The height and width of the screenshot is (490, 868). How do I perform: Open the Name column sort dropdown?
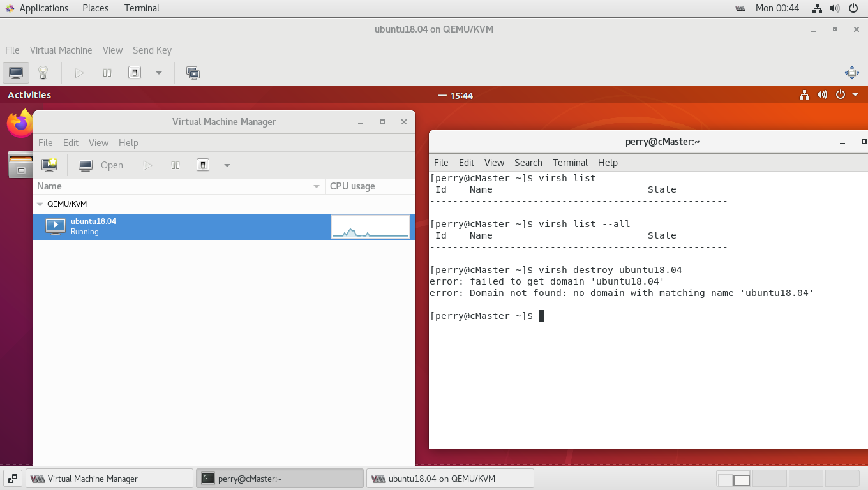[x=316, y=186]
